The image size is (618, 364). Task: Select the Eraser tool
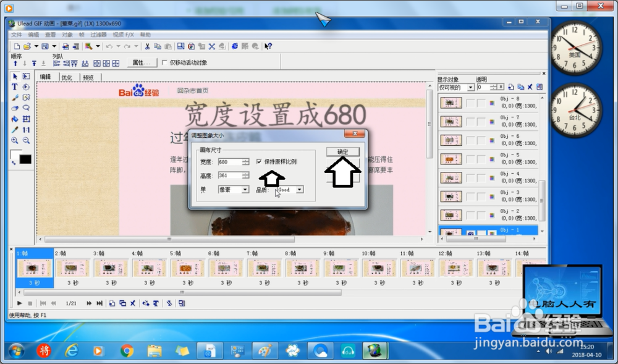coord(15,108)
